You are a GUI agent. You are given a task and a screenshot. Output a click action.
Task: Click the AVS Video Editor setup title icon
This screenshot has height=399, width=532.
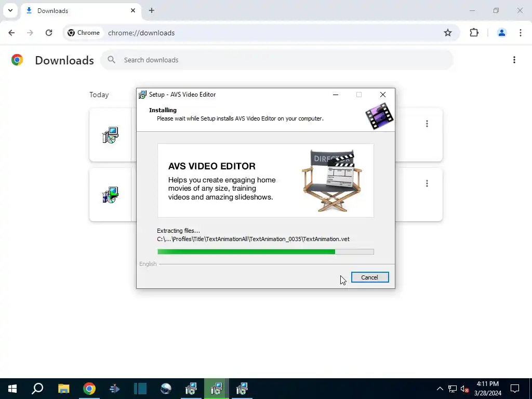[x=142, y=95]
